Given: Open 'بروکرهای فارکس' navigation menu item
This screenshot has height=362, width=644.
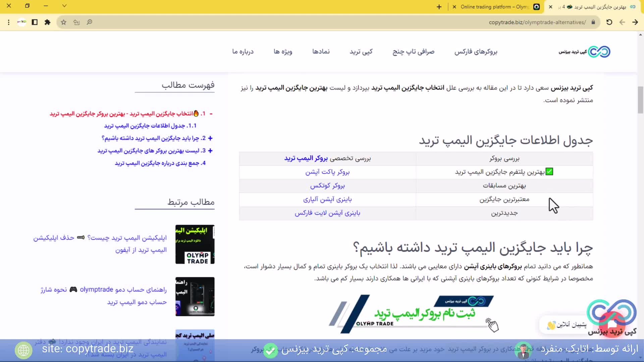Looking at the screenshot, I should (x=476, y=52).
